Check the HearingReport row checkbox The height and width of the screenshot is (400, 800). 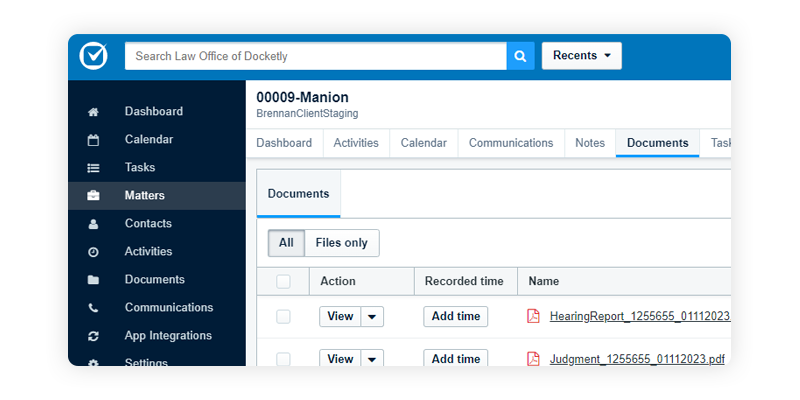click(x=283, y=317)
